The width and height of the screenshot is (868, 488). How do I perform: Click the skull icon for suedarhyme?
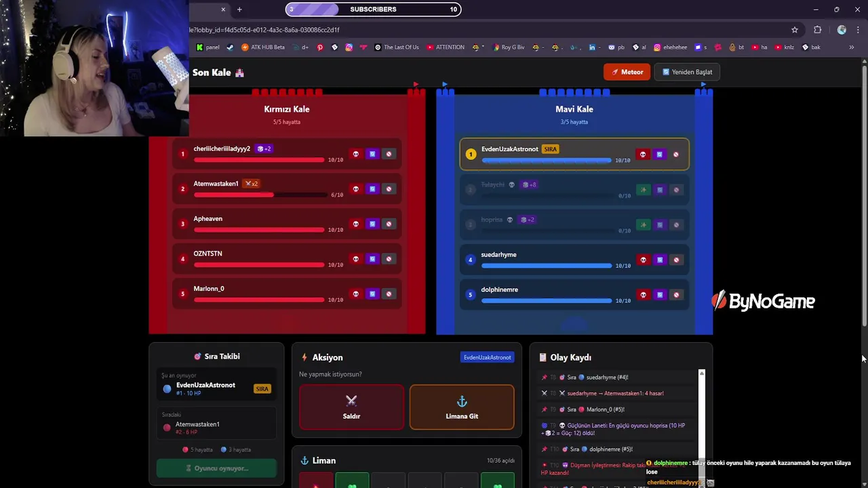(643, 260)
